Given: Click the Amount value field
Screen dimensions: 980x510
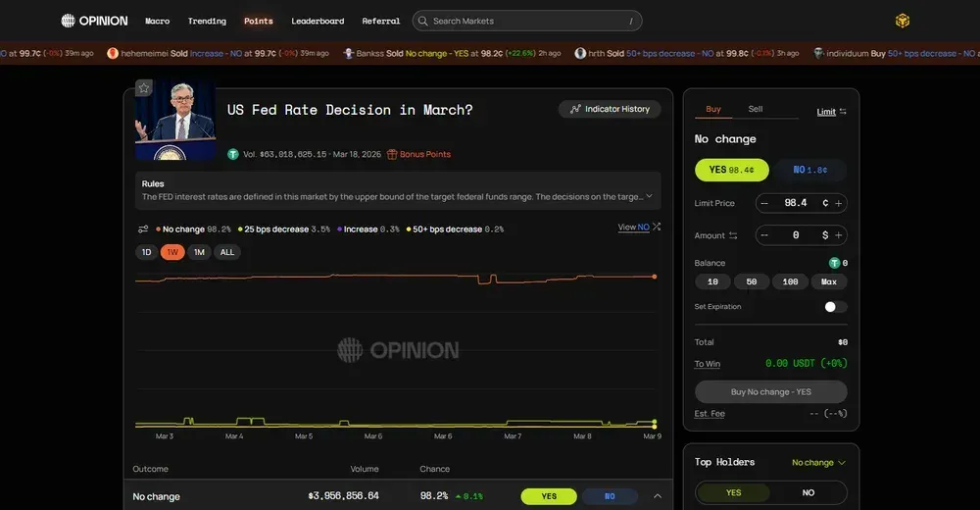Looking at the screenshot, I should 796,235.
